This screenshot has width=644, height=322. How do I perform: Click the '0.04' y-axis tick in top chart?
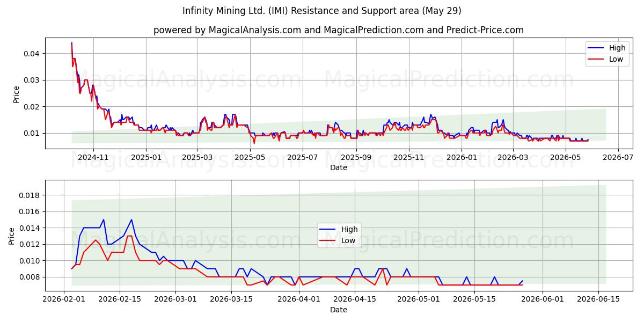[33, 53]
